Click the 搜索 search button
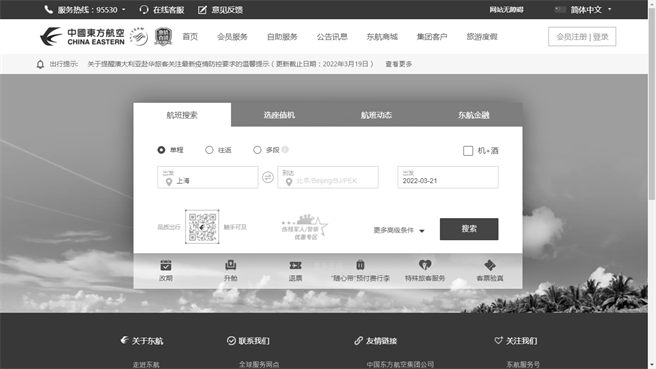This screenshot has height=369, width=656. (x=469, y=229)
